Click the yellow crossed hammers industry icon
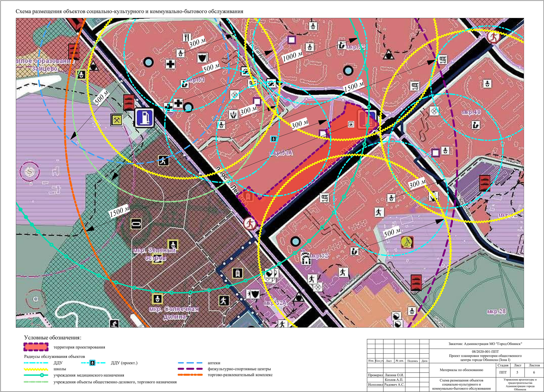Viewport: 544px width, 392px height. (117, 120)
